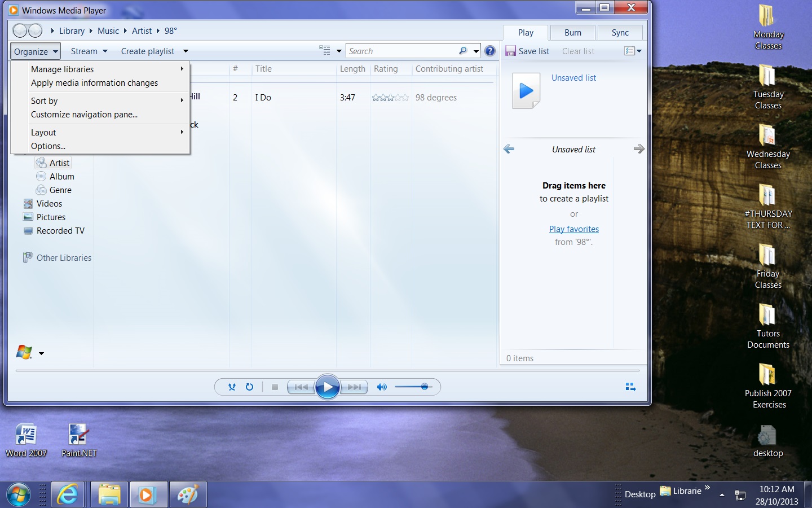Screen dimensions: 812x508
Task: Open Internet Explorer from the taskbar
Action: coord(68,495)
